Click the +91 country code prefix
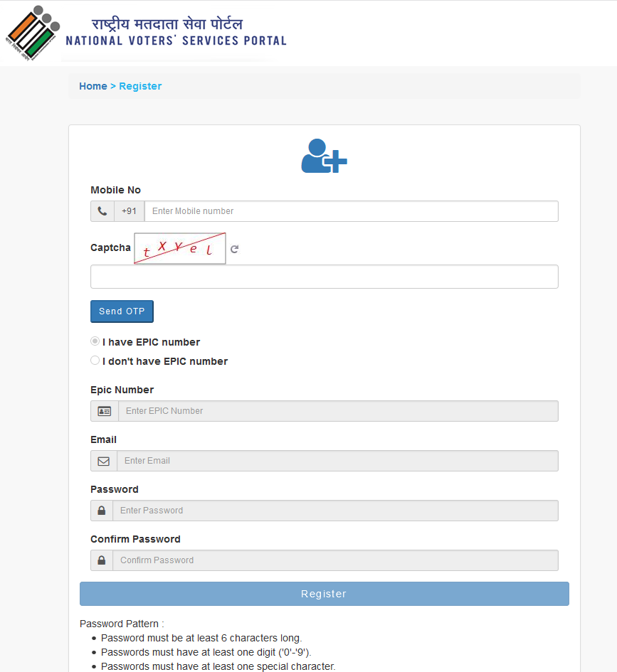617x672 pixels. (x=129, y=210)
